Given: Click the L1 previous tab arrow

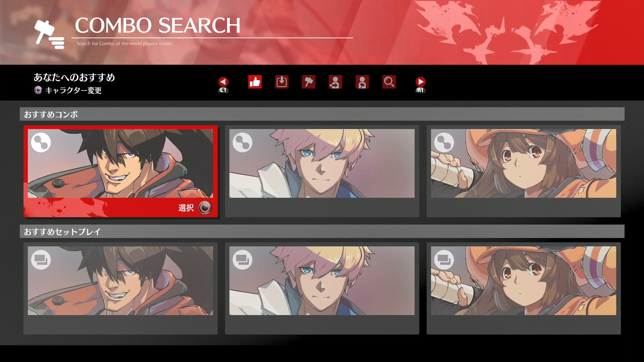Looking at the screenshot, I should pyautogui.click(x=223, y=84).
